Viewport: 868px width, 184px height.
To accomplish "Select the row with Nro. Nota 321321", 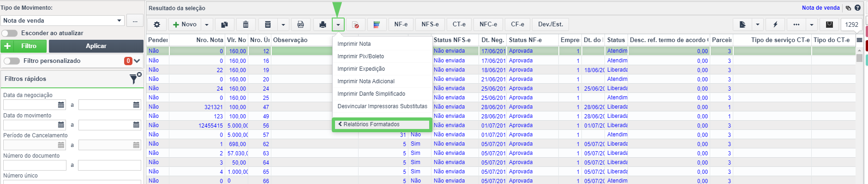I will [501, 107].
